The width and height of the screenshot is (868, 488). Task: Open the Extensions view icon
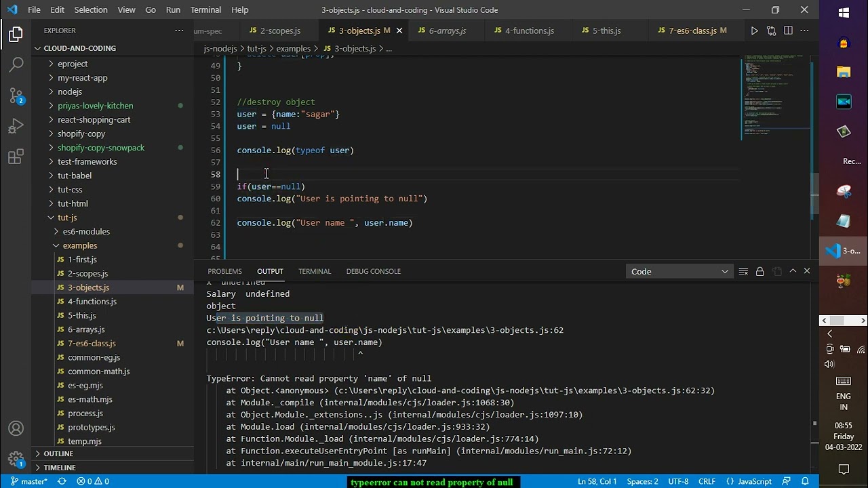click(x=16, y=158)
